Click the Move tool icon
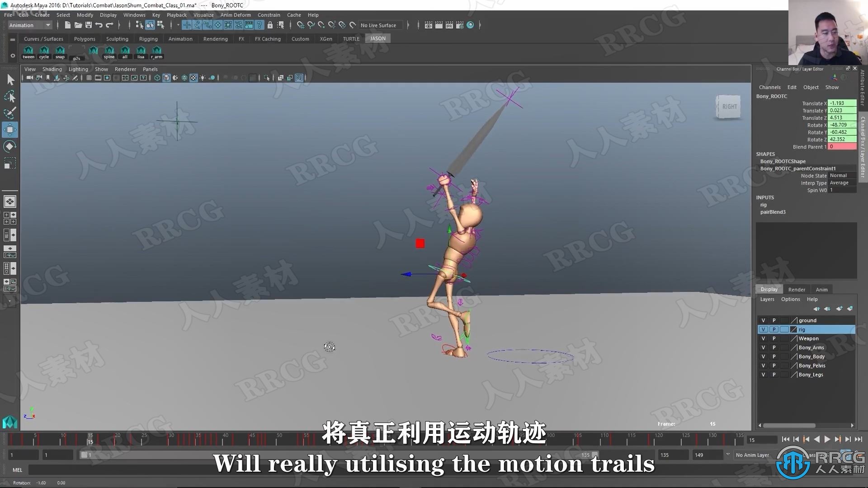 click(x=9, y=129)
